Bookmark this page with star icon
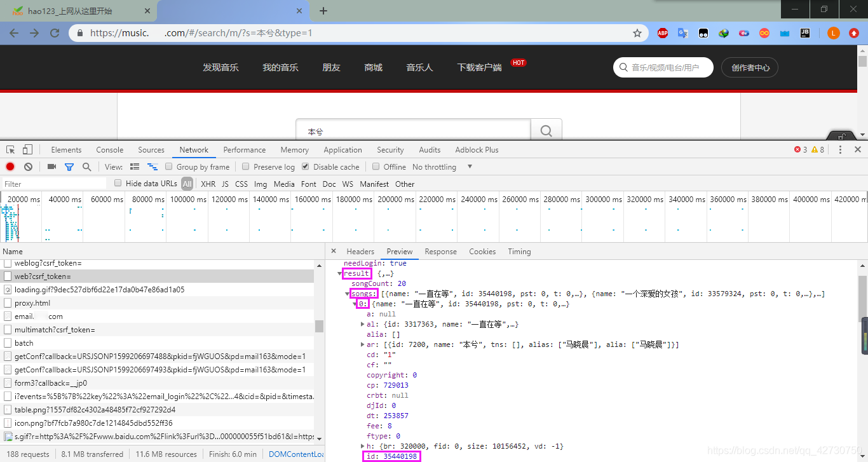The height and width of the screenshot is (462, 868). click(637, 33)
